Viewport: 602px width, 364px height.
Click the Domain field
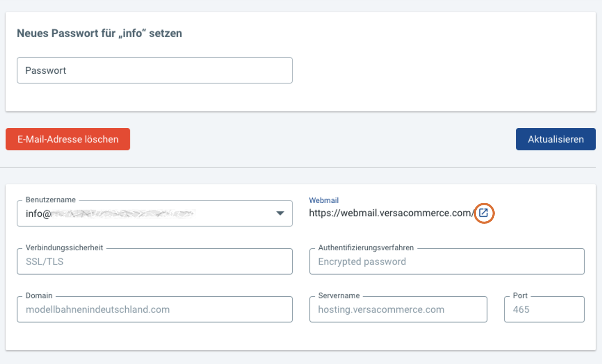coord(154,309)
